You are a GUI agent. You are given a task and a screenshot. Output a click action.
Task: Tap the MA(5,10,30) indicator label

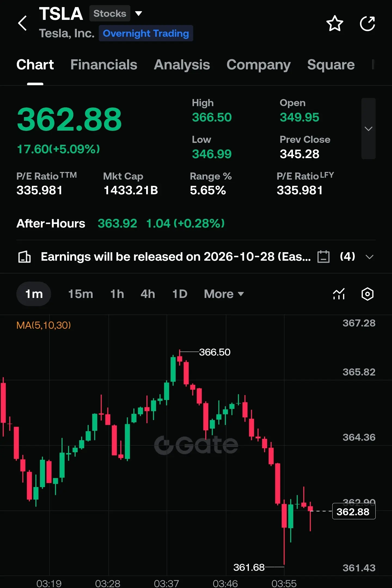44,325
